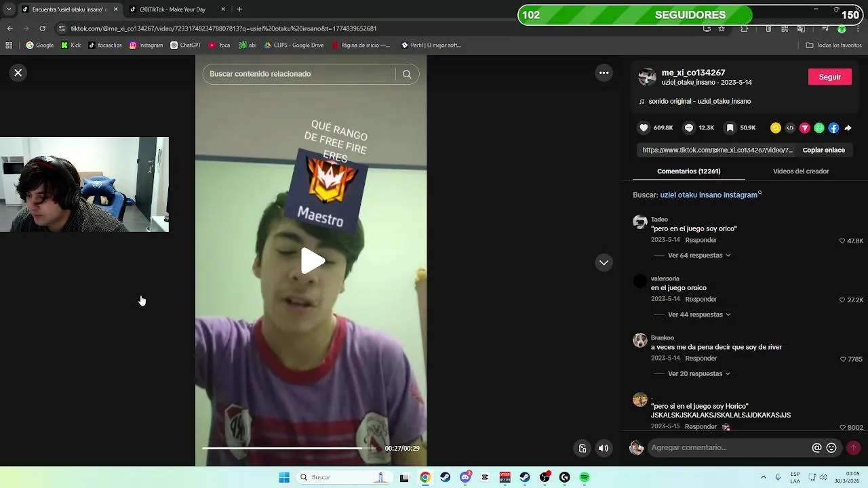Open me_xi_co134267 profile name

point(693,73)
